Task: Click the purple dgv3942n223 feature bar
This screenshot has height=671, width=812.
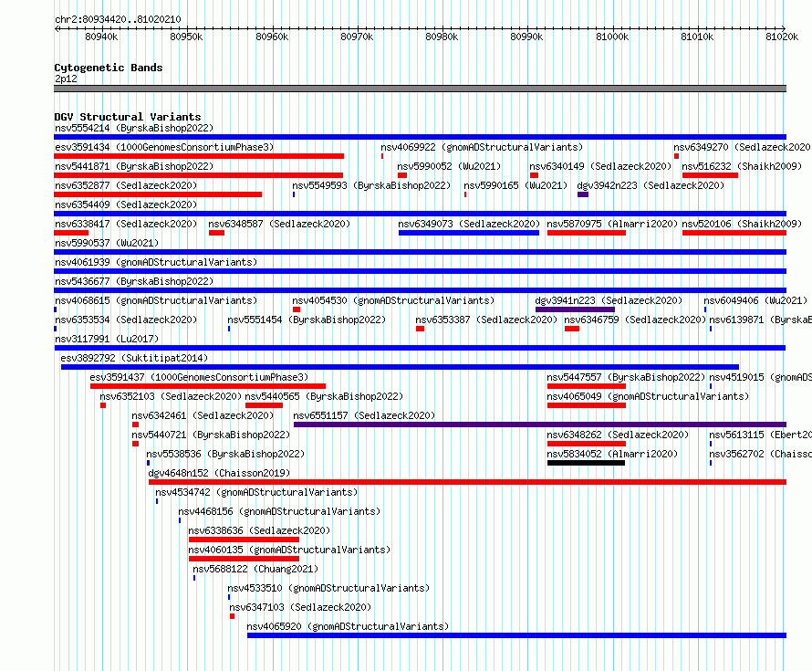Action: (x=583, y=194)
